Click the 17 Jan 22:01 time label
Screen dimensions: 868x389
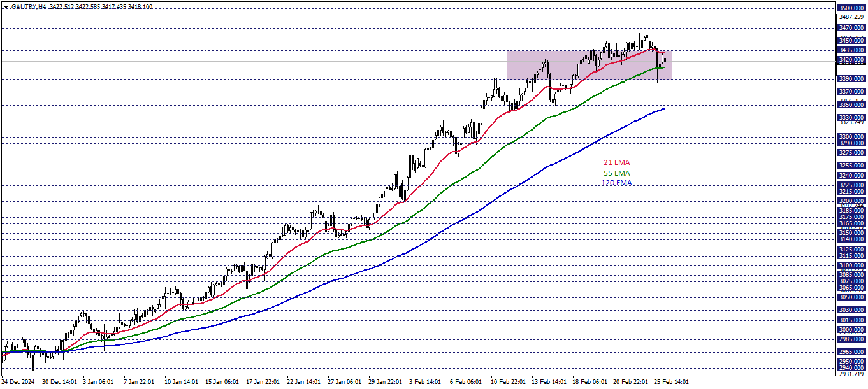point(263,382)
